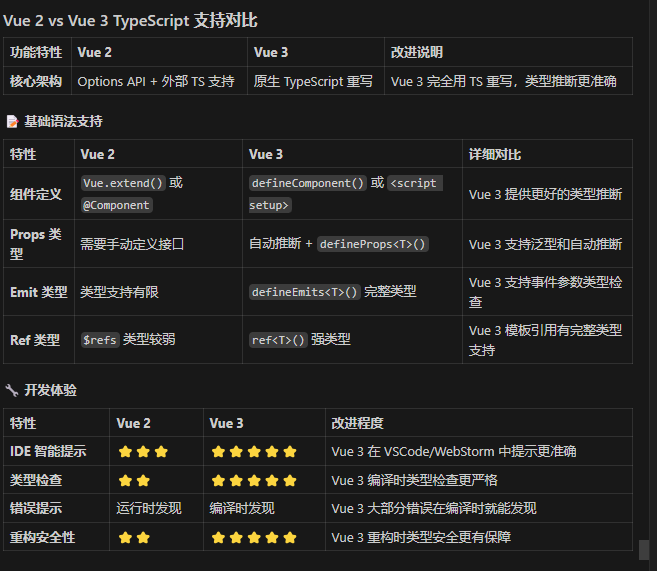Click the two-star Vue 2 rating for 类型检查
The image size is (657, 571).
tap(134, 481)
